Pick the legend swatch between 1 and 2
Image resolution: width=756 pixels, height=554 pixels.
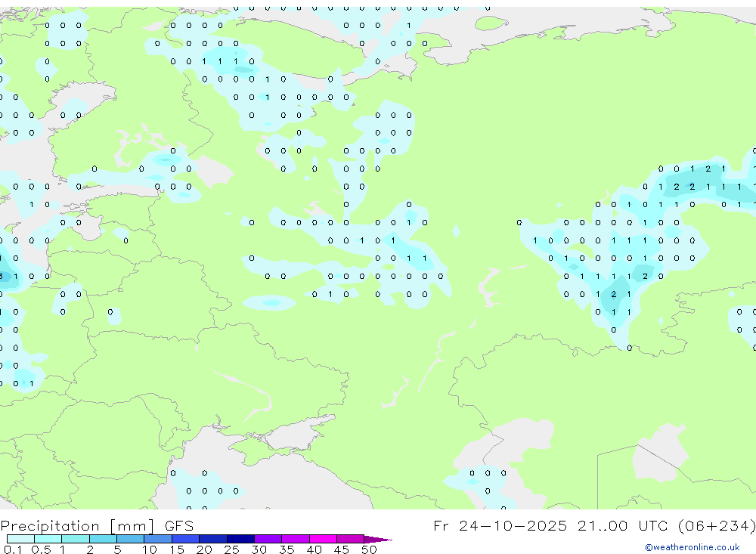76,539
